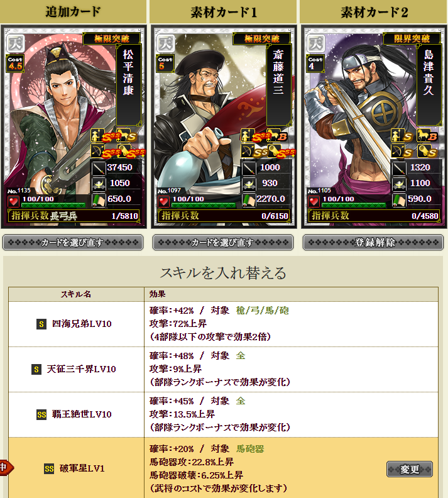Screen dimensions: 448x498
Task: Click カードを選び直す under 追加カード
Action: click(x=73, y=243)
